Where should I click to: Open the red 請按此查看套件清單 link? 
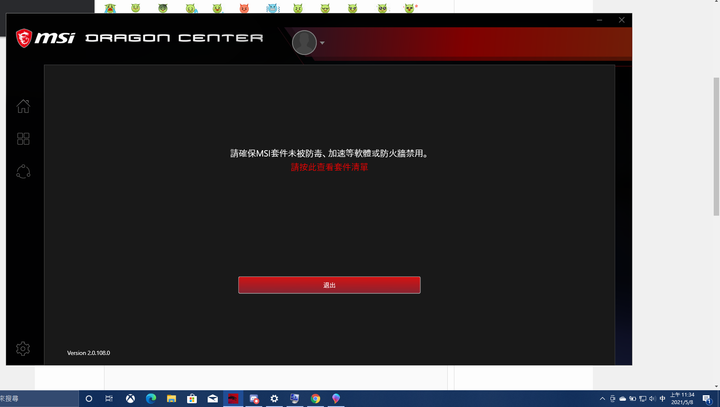pos(329,167)
